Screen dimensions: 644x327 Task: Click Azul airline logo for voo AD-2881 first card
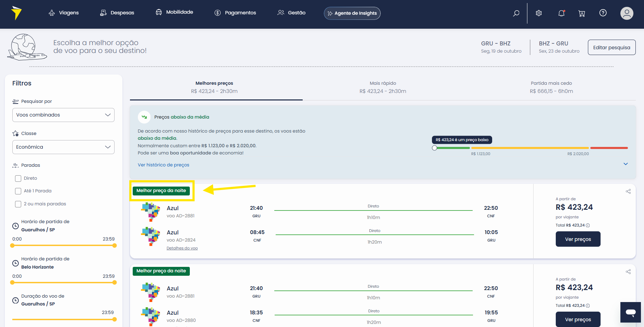[150, 212]
